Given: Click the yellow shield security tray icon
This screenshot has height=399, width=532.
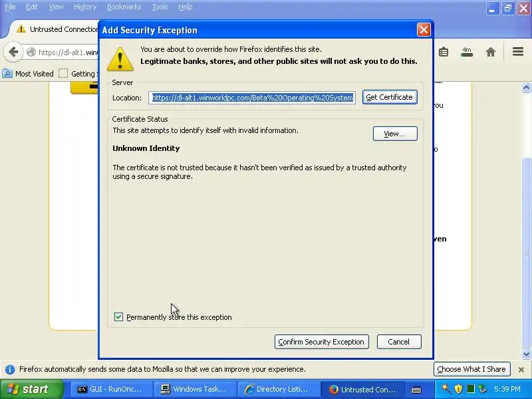Looking at the screenshot, I should 458,389.
